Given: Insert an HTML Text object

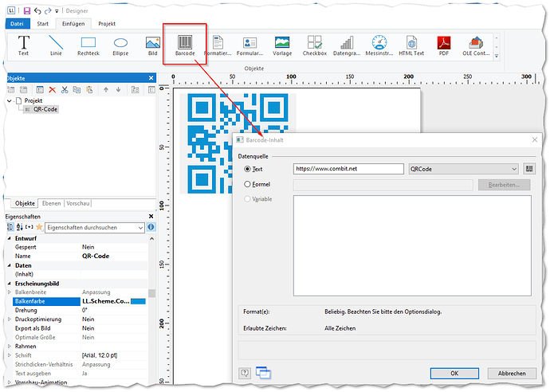Looking at the screenshot, I should (411, 45).
